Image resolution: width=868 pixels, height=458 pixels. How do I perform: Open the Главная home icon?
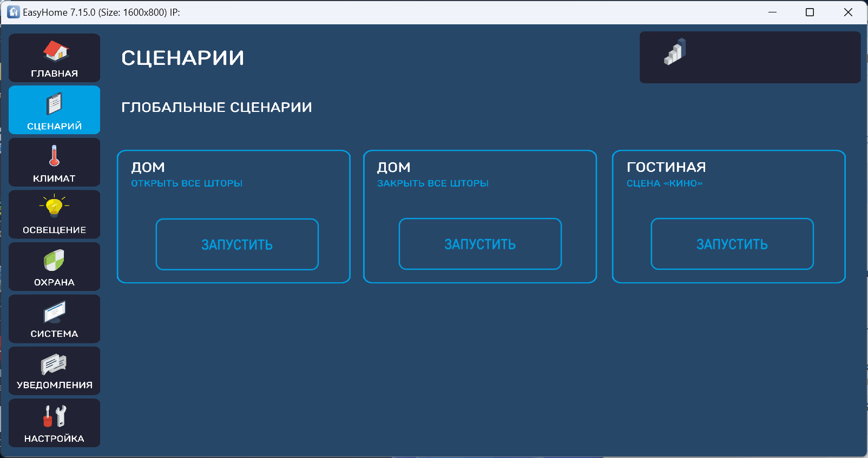coord(55,51)
